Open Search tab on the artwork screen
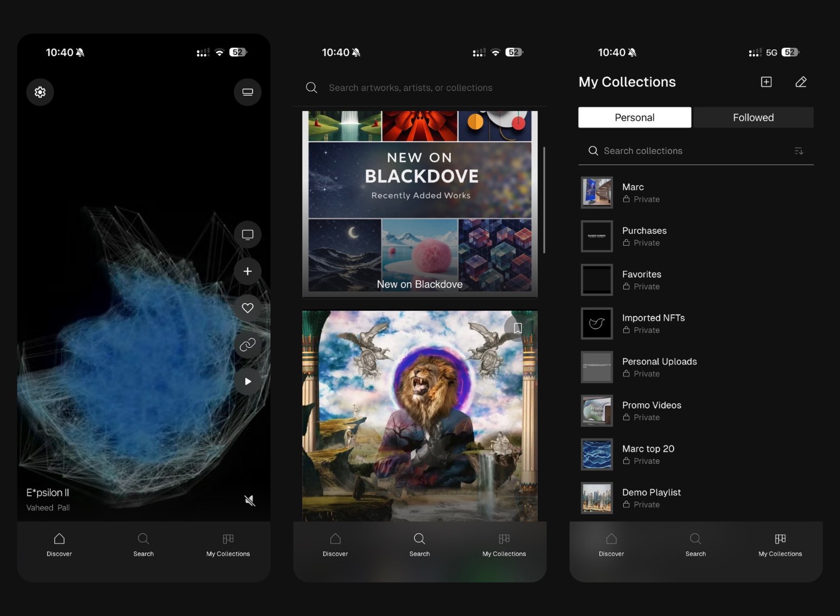This screenshot has width=840, height=616. [143, 545]
